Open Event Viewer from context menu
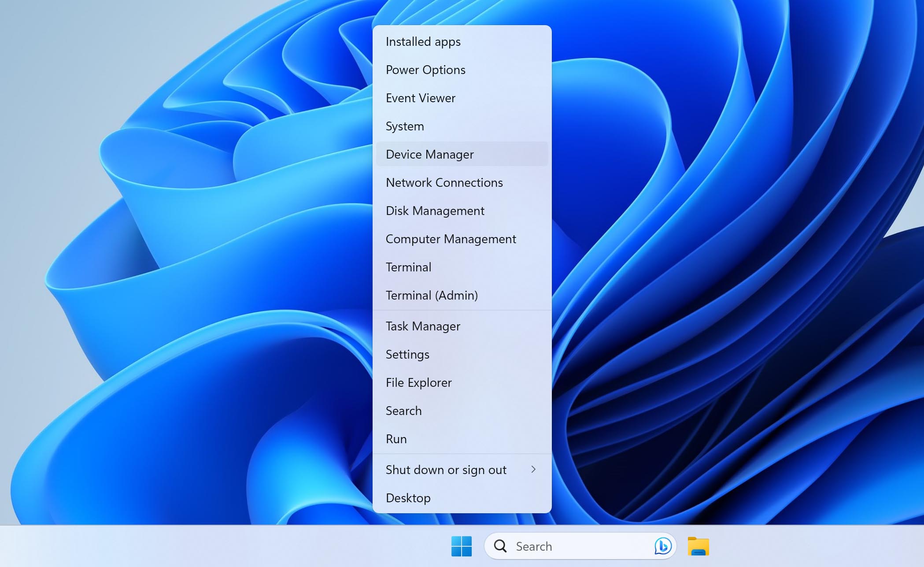 421,97
